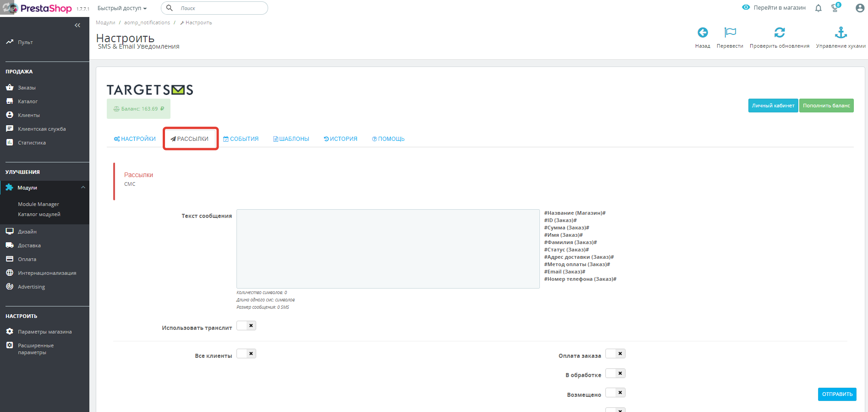Insert #Название (Магазин)# placeholder
Viewport: 868px width, 412px height.
click(575, 213)
